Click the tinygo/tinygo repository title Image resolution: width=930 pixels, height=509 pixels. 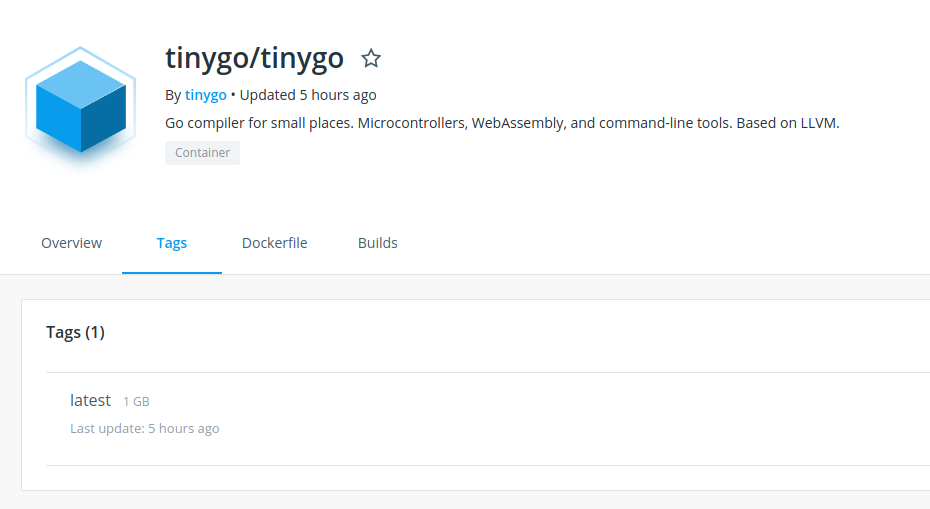pos(254,58)
